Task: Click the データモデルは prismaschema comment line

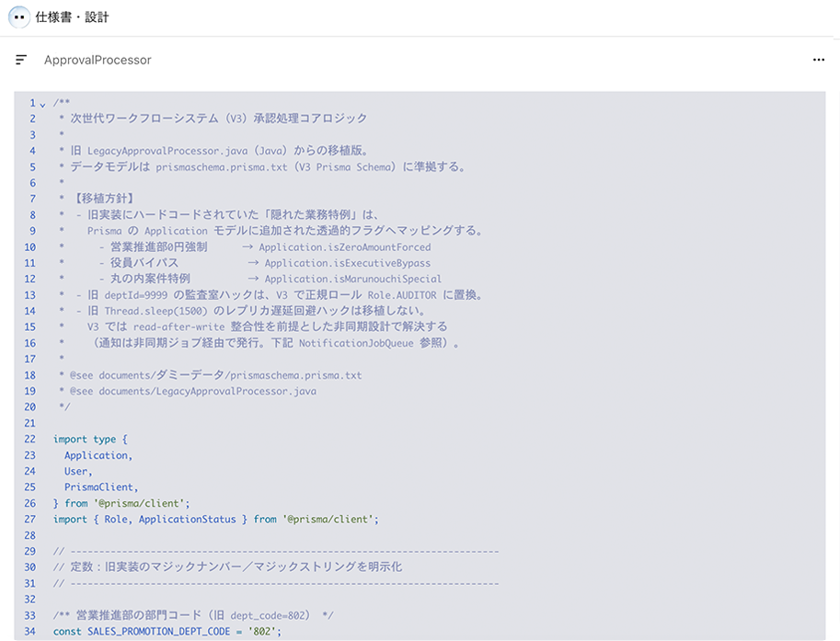Action: tap(262, 166)
